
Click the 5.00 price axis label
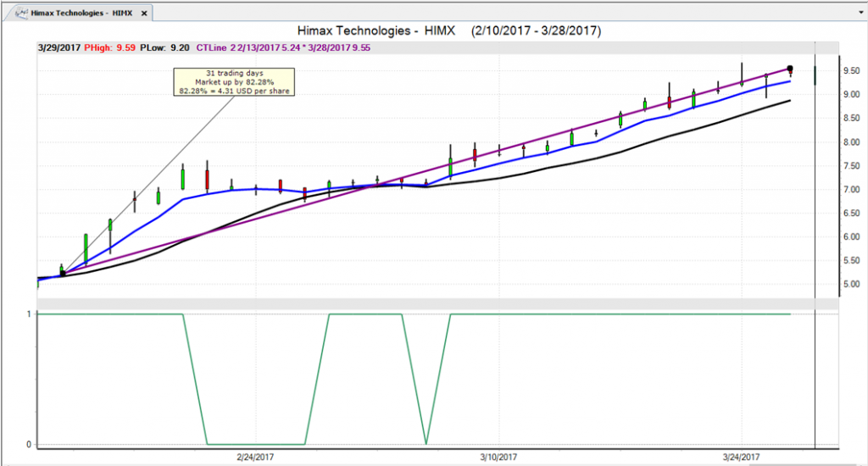[851, 285]
